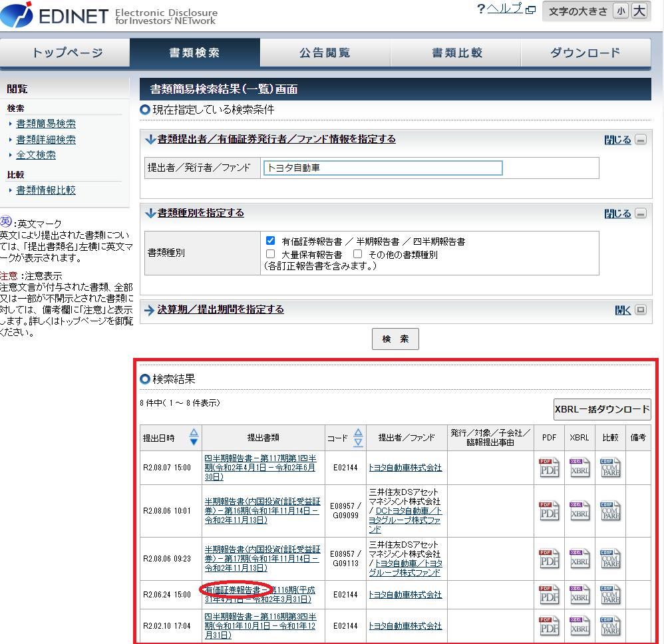This screenshot has height=644, width=664.
Task: Click compare icon in the R2.06.24 15:00 row
Action: click(610, 595)
